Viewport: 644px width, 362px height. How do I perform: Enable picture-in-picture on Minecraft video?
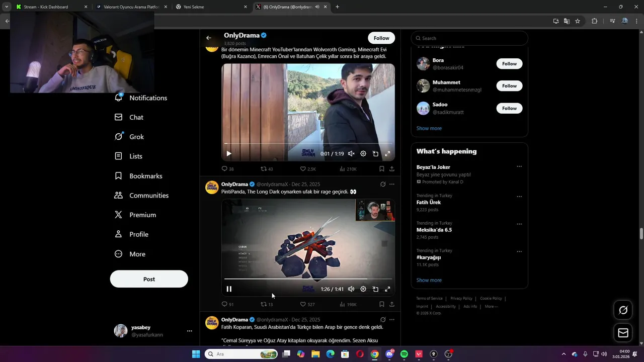point(375,154)
